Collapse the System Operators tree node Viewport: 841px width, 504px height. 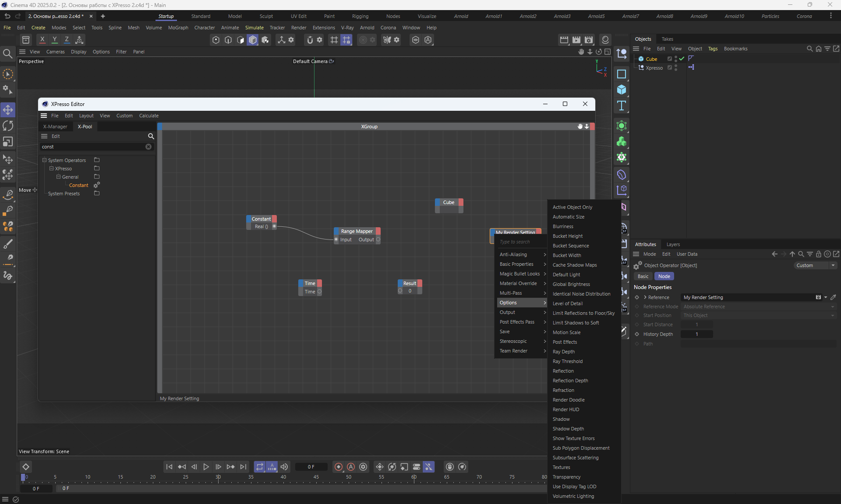pos(44,160)
